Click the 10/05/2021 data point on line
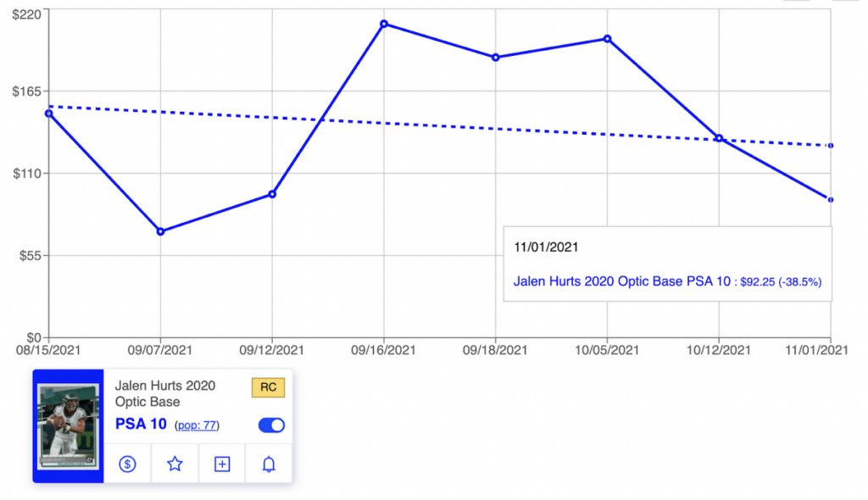868x500 pixels. coord(607,39)
